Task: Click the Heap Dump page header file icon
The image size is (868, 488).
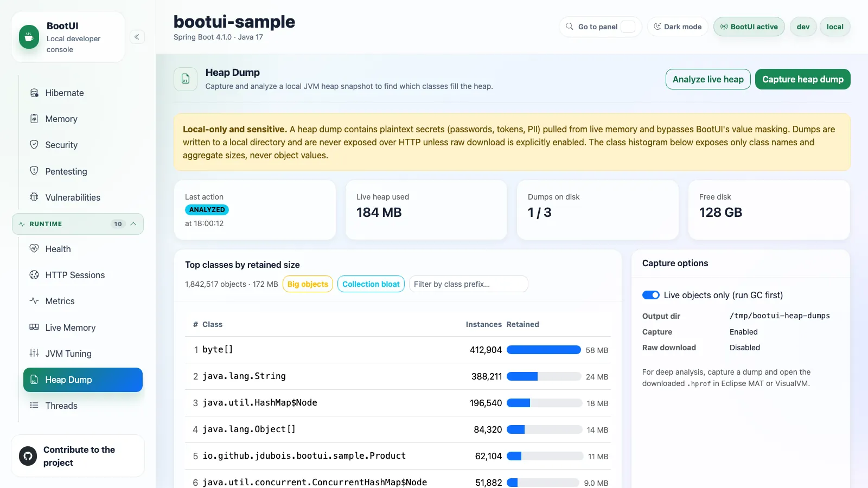Action: pos(186,79)
